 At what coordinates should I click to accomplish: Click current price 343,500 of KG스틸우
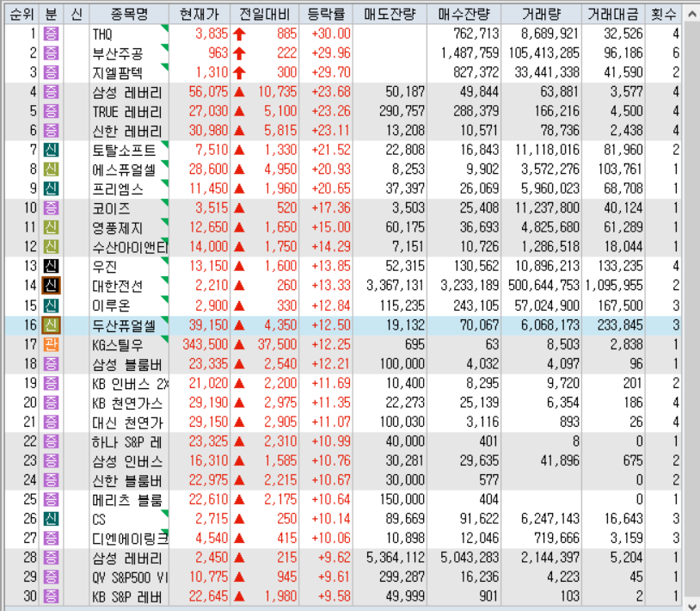tap(205, 344)
